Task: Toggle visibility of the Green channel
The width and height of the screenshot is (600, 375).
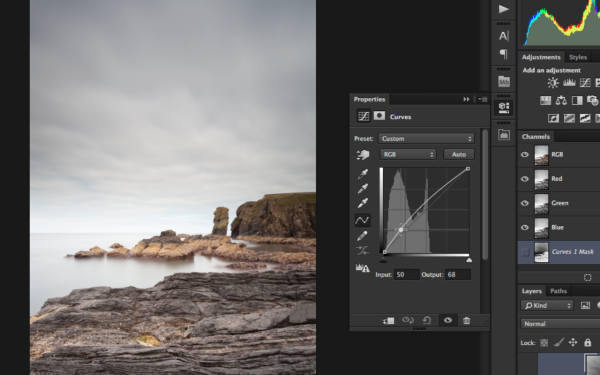Action: (525, 203)
